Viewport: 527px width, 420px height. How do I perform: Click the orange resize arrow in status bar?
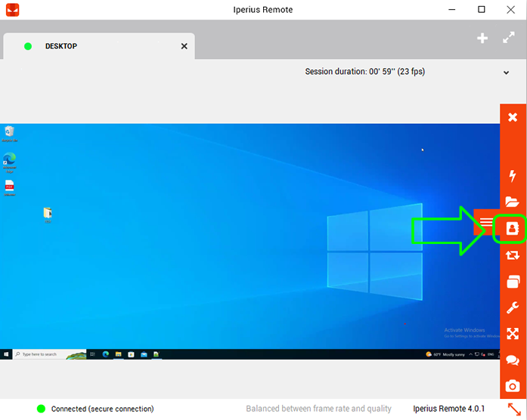(514, 409)
